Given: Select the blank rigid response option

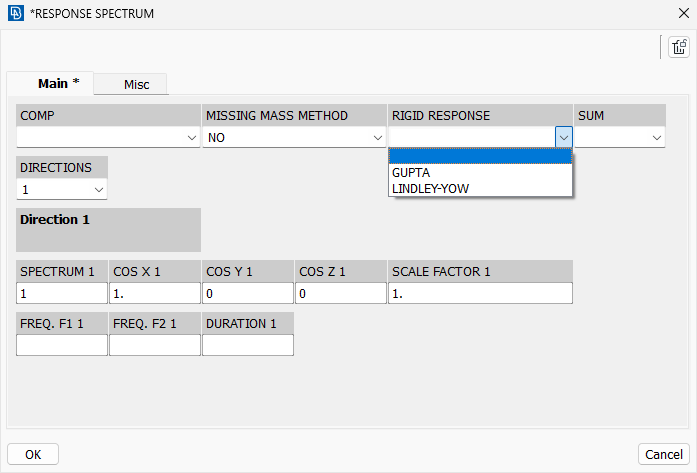Looking at the screenshot, I should pyautogui.click(x=480, y=156).
